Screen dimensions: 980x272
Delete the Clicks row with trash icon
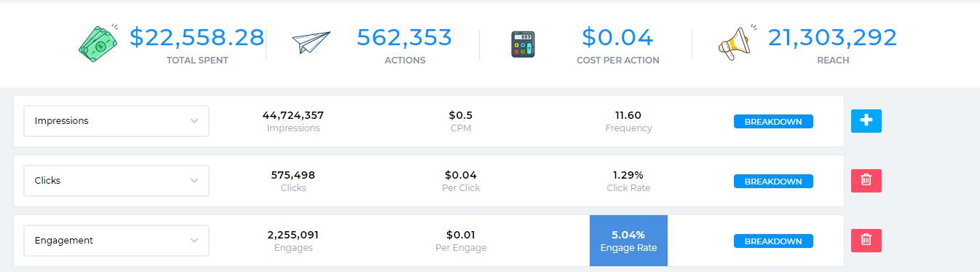(866, 181)
